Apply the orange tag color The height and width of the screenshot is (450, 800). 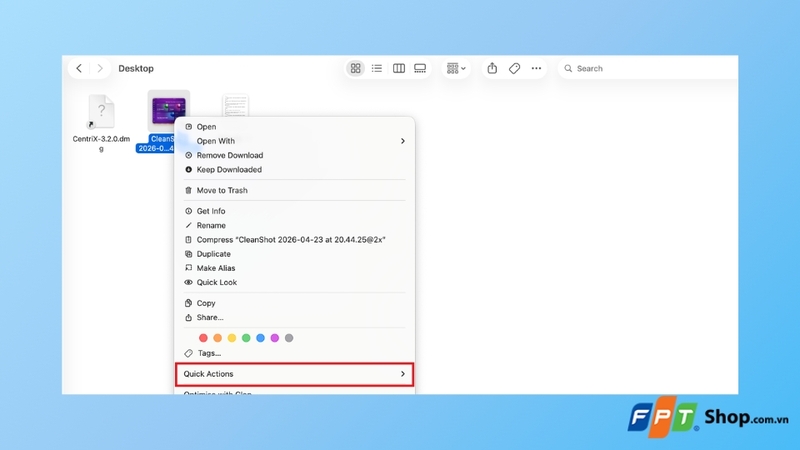[217, 338]
